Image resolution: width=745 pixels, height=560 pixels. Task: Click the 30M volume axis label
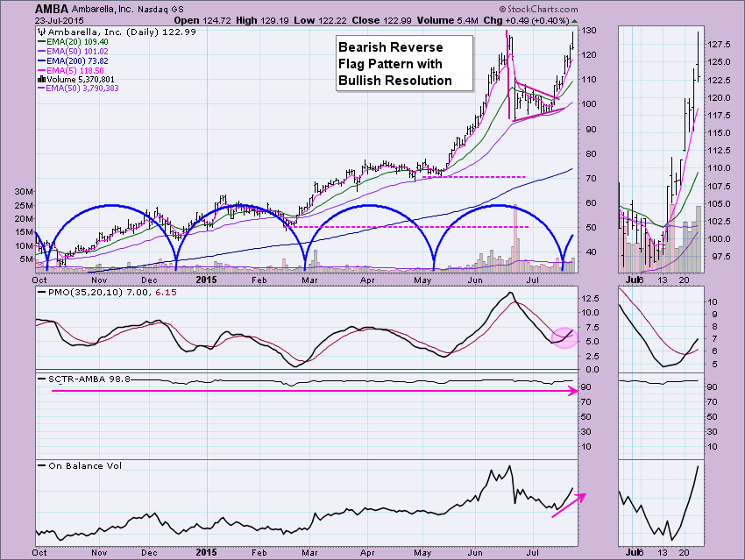24,191
